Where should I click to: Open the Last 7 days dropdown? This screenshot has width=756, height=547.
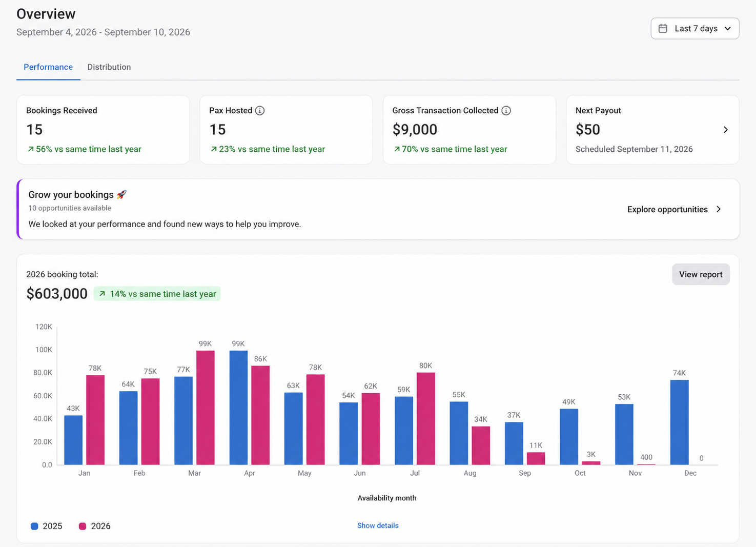click(695, 29)
